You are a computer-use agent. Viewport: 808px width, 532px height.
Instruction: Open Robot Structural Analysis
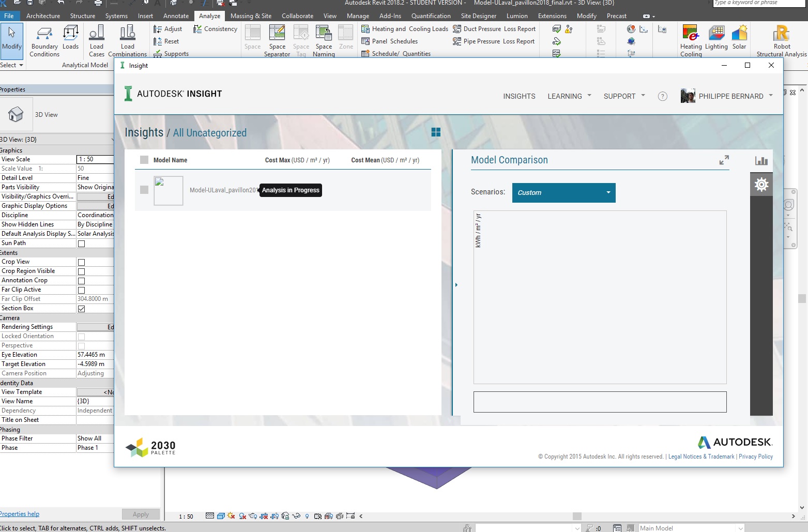(x=781, y=40)
